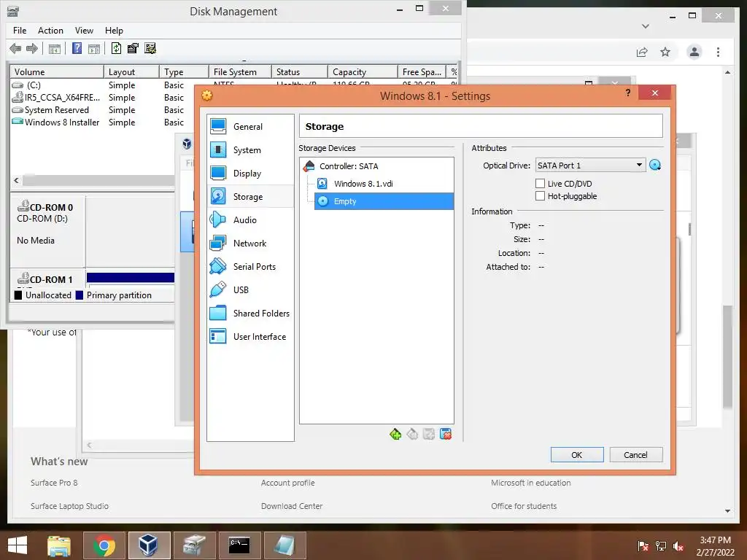
Task: Click the greyed Add Attachment icon
Action: click(429, 435)
